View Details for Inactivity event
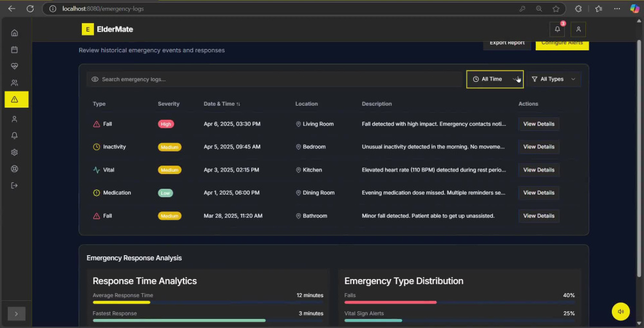This screenshot has width=644, height=328. (538, 147)
